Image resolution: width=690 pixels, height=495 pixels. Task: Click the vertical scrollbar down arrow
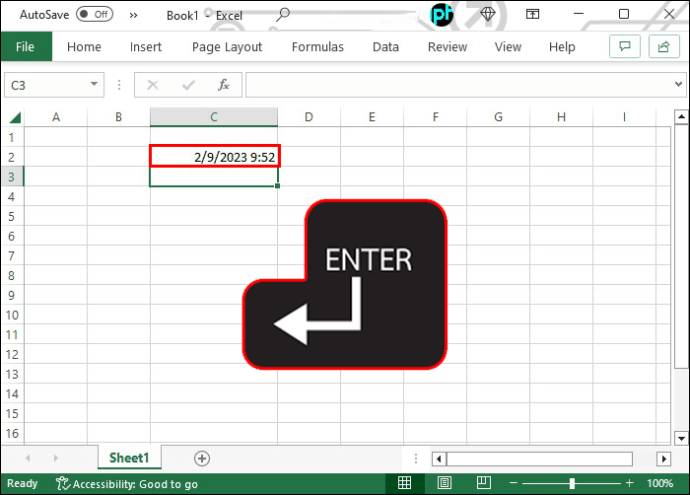point(681,438)
